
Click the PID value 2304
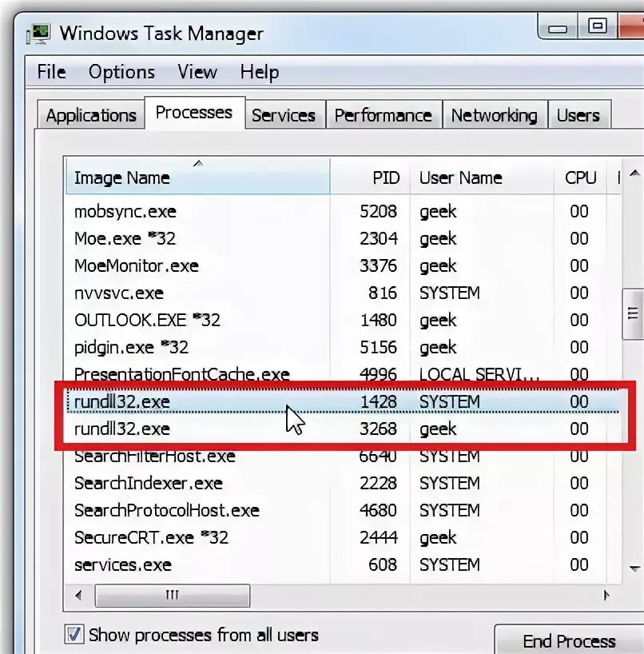point(379,238)
